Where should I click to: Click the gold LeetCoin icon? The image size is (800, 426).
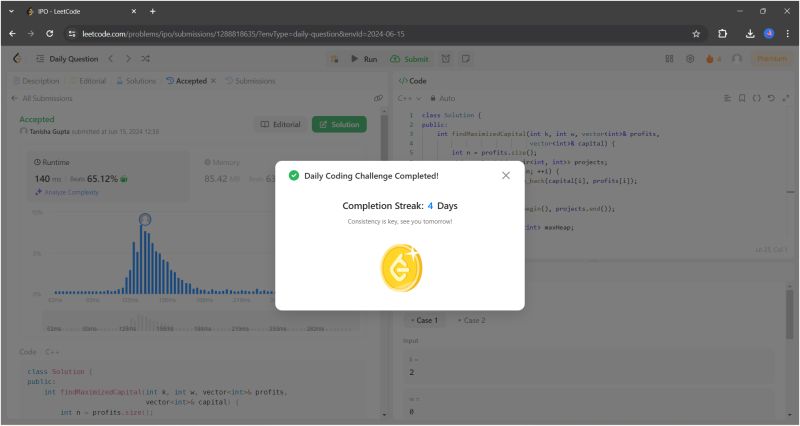coord(402,268)
